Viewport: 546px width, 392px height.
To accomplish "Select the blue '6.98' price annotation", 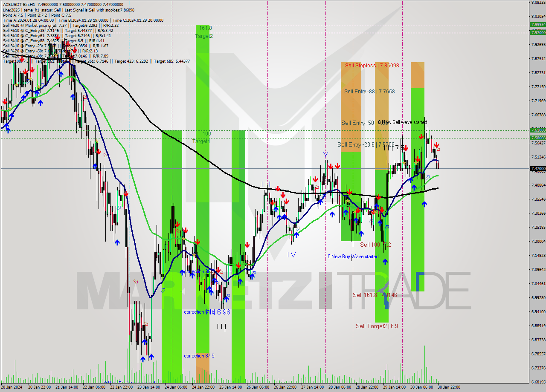I will coord(224,312).
